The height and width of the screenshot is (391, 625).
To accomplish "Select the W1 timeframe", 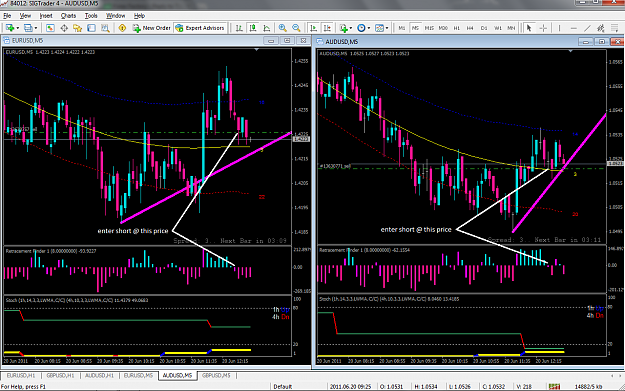I will pyautogui.click(x=498, y=28).
